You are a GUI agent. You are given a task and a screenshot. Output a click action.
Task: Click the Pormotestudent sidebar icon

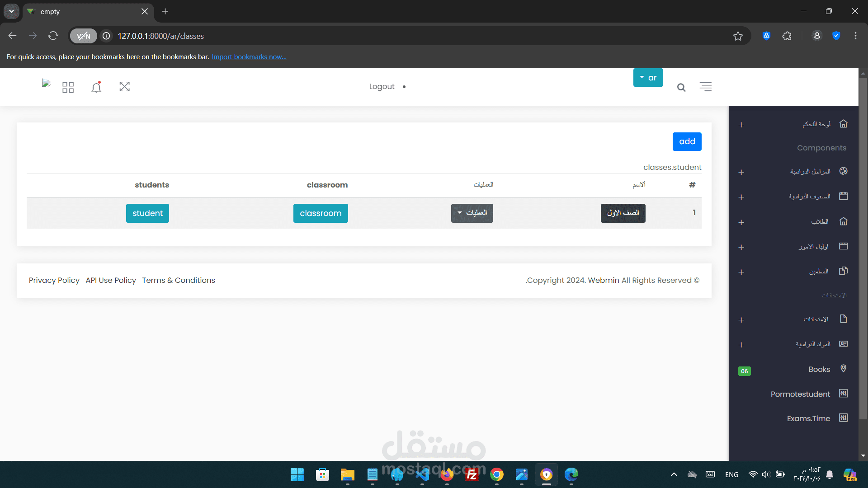click(843, 394)
